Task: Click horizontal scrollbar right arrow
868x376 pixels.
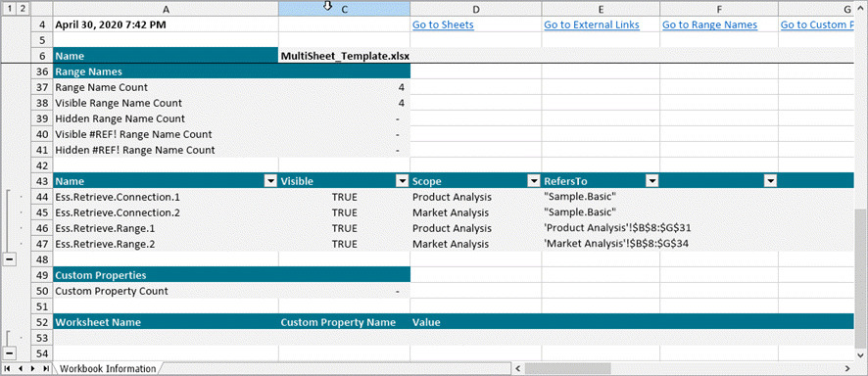Action: (847, 368)
